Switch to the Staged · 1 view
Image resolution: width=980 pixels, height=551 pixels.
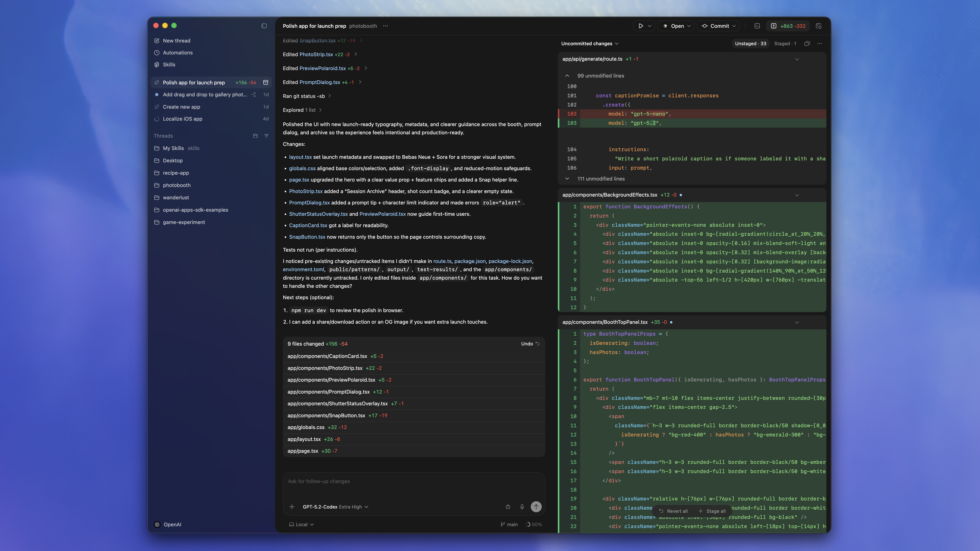[x=785, y=43]
